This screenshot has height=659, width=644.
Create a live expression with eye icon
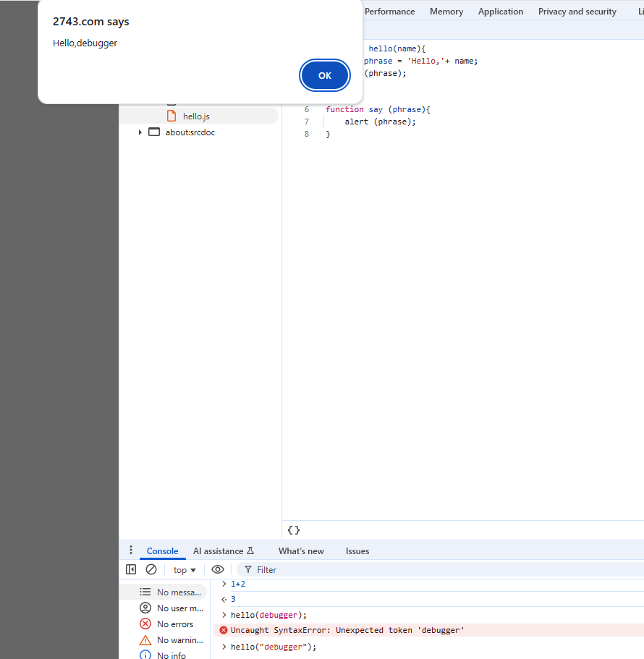218,569
